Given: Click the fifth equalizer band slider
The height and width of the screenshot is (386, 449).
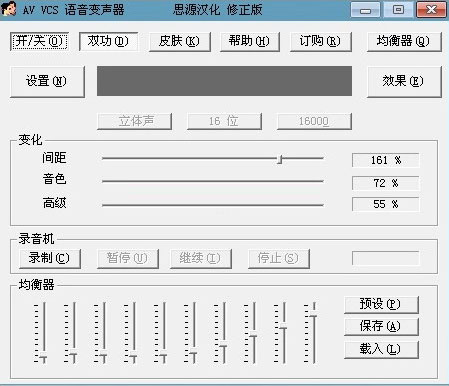Looking at the screenshot, I should [161, 333].
